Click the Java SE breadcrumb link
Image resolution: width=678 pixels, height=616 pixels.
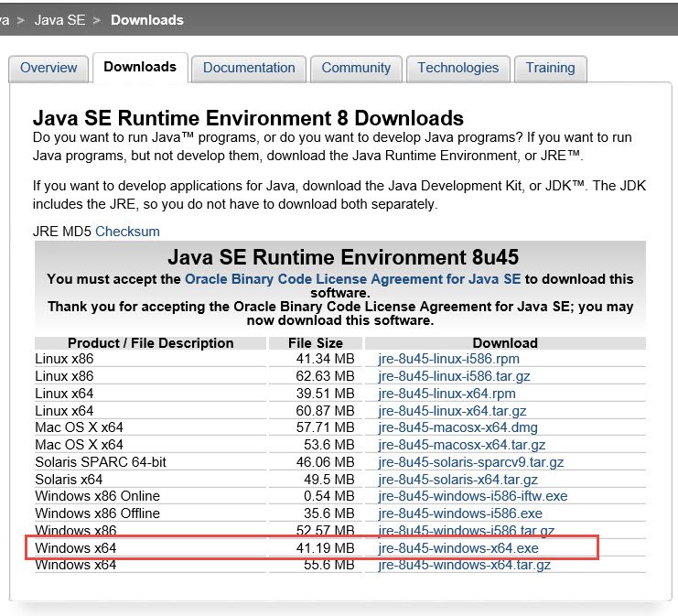59,20
